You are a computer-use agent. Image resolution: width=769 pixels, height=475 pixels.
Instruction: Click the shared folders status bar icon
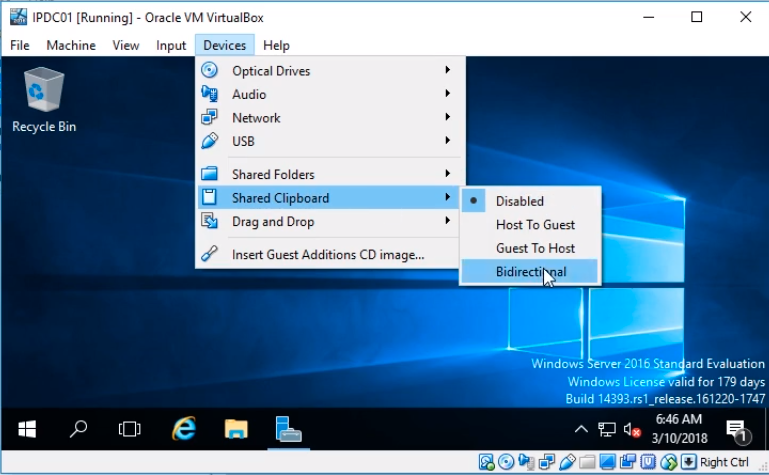(587, 462)
